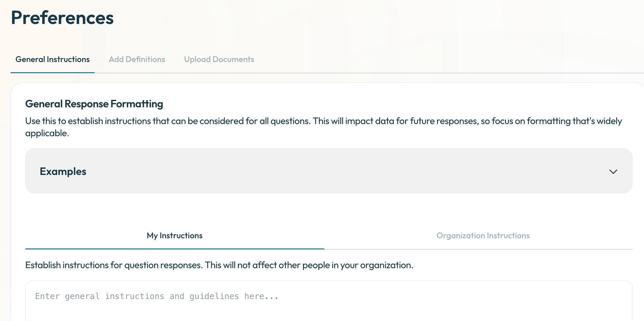644x321 pixels.
Task: Click the Examples section title
Action: (63, 171)
